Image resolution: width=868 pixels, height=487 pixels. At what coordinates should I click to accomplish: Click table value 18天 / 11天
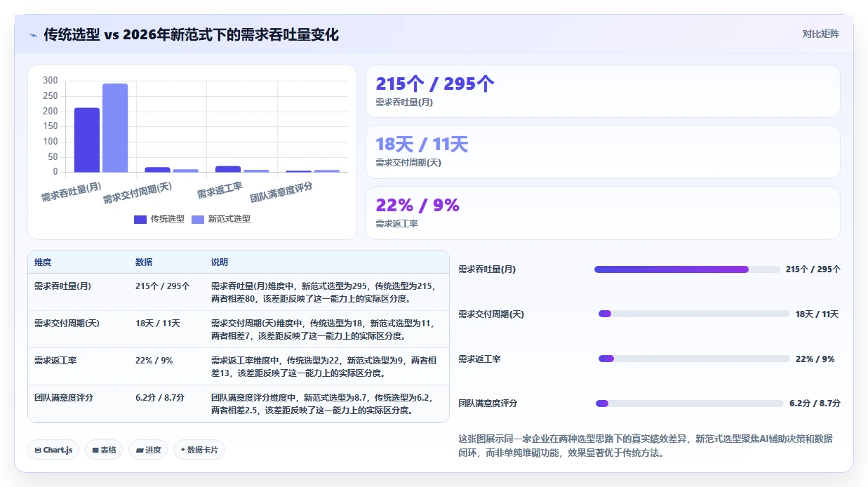click(158, 323)
